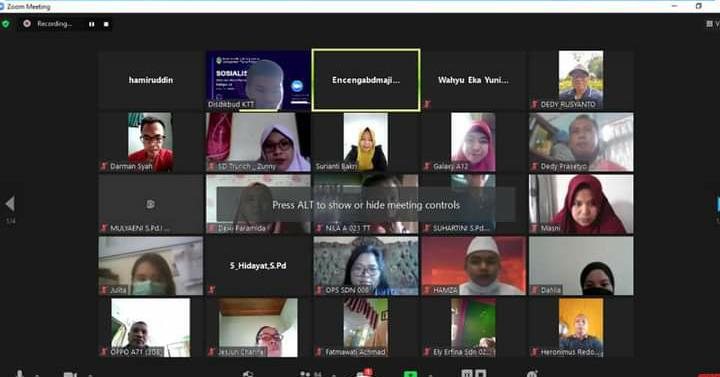The image size is (720, 377).
Task: Select the highlighted Encengabdmaji... speaker tile
Action: [x=366, y=80]
